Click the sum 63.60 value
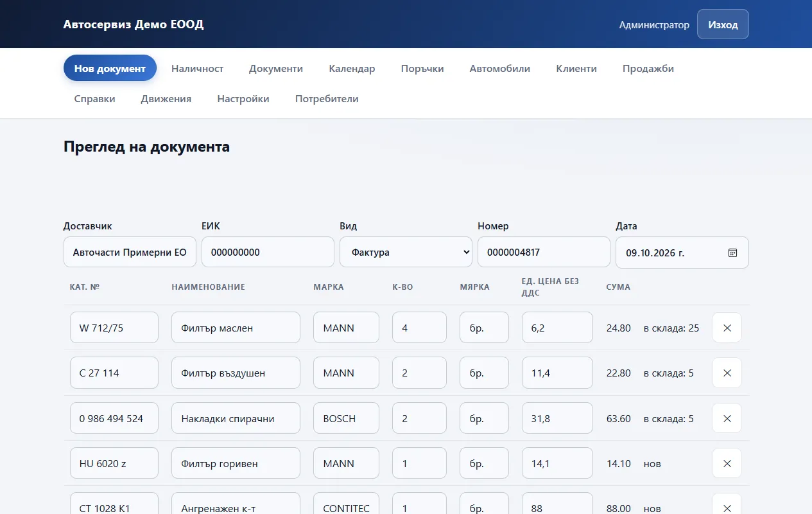 (618, 418)
